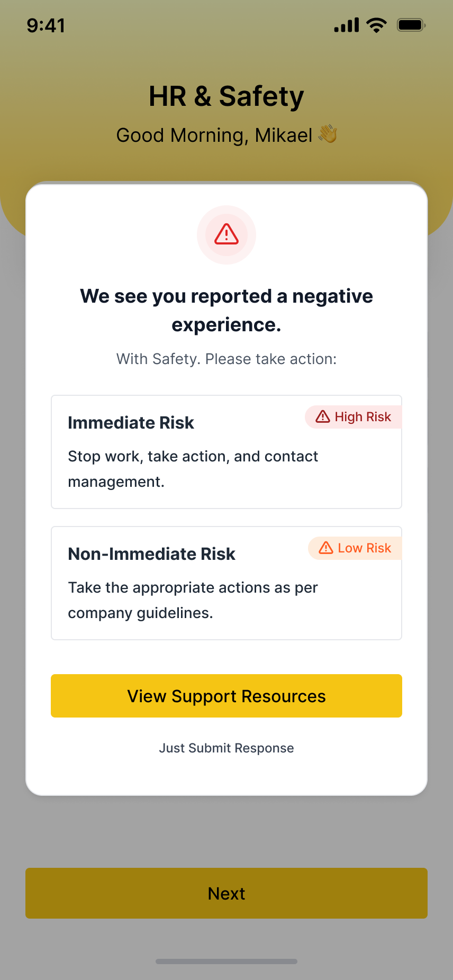Tap the 'Stop work, take action' description
The height and width of the screenshot is (980, 453).
193,469
